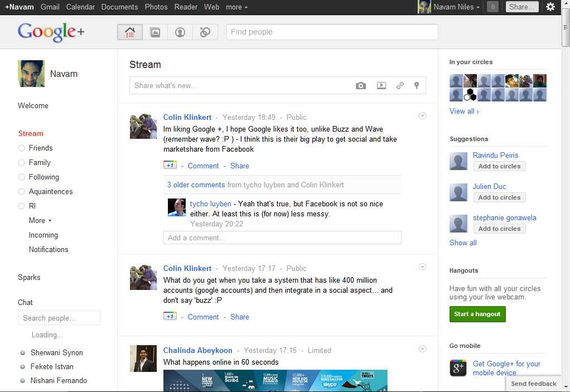Click the link icon in the share box
This screenshot has height=392, width=570.
(x=400, y=85)
